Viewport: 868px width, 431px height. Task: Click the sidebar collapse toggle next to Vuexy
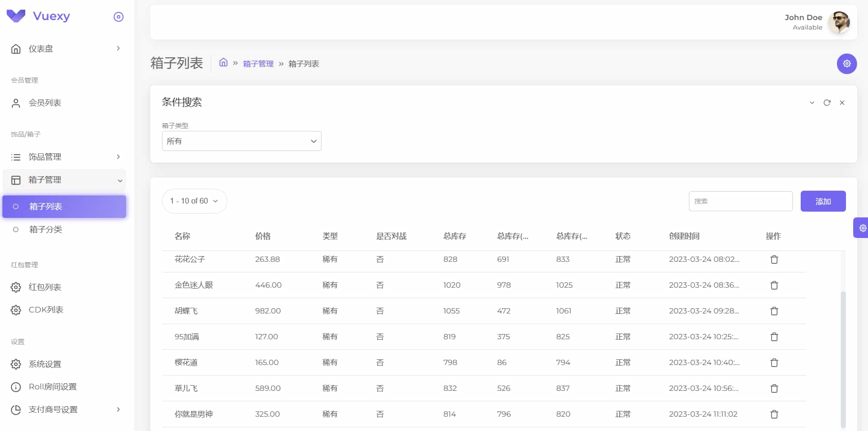118,17
